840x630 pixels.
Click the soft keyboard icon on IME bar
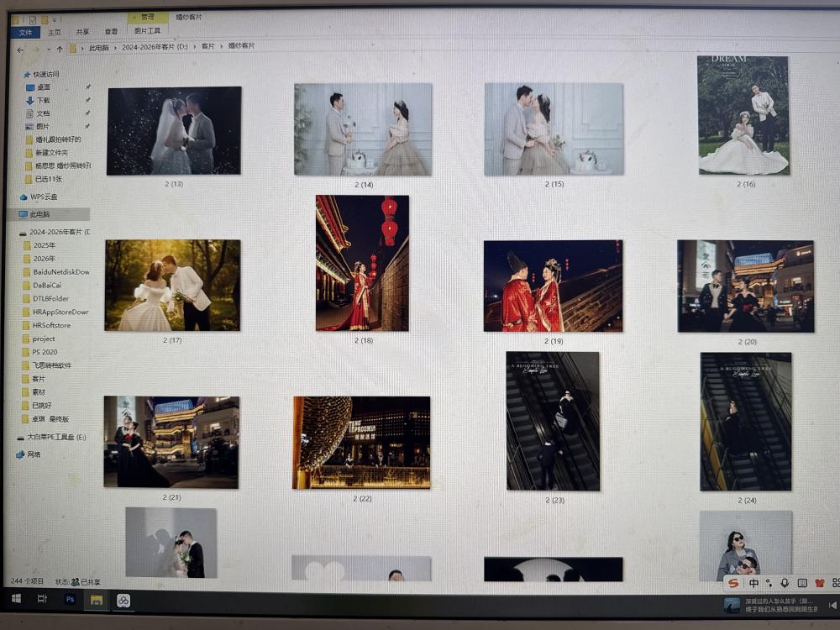[x=802, y=583]
